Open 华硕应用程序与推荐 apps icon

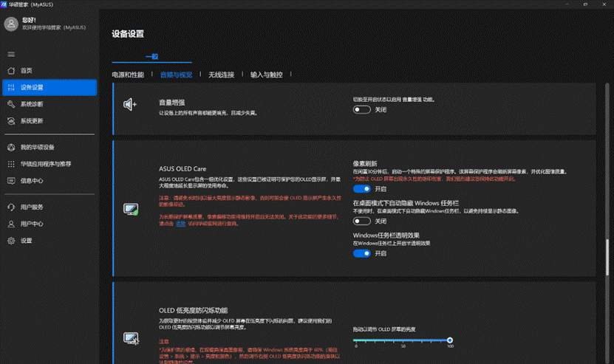[x=11, y=164]
